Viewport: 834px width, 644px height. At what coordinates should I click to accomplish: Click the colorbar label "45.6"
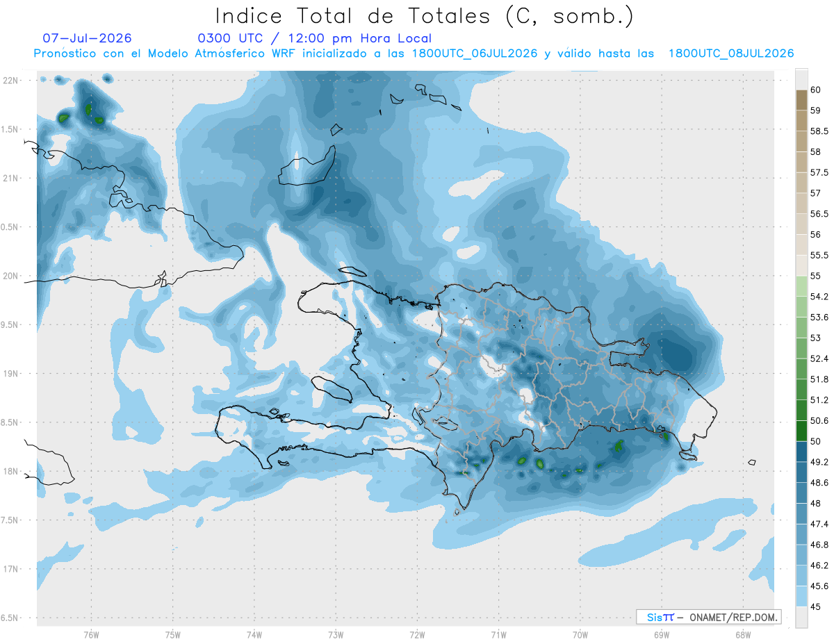819,586
